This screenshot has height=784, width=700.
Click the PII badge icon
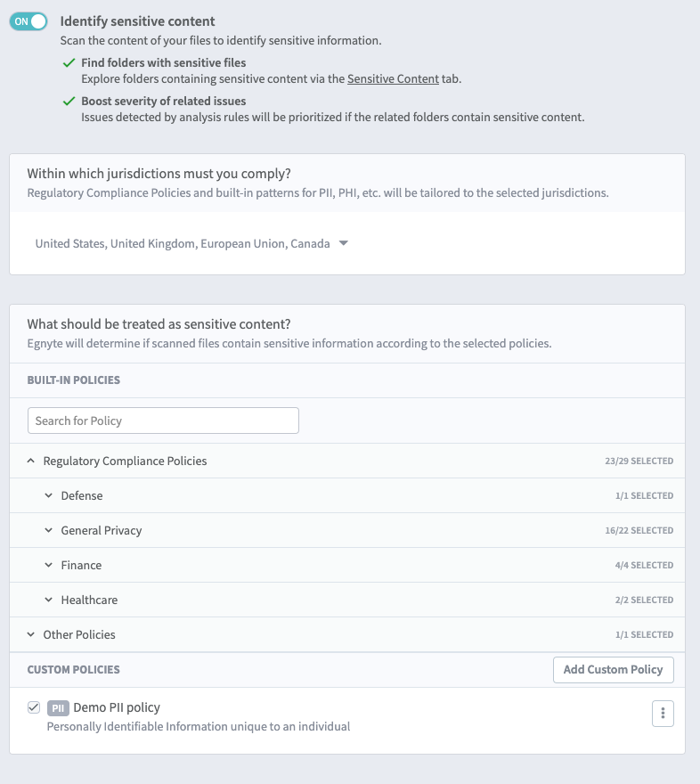click(58, 708)
